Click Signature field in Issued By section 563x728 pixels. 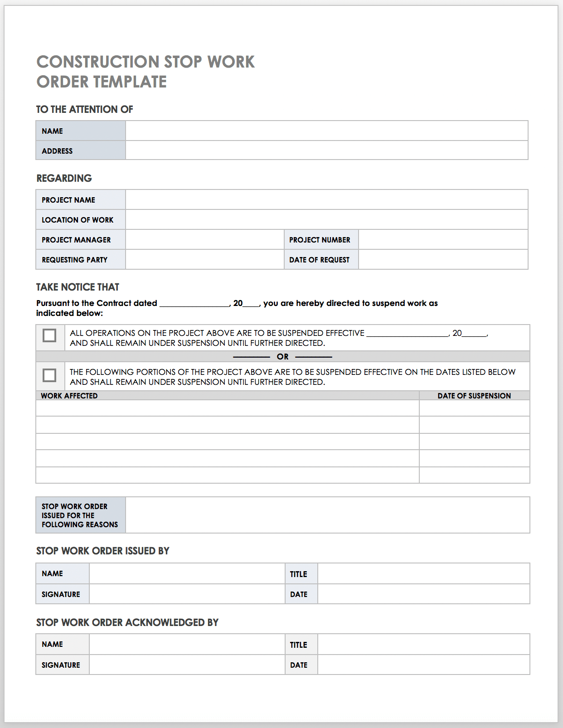[187, 594]
